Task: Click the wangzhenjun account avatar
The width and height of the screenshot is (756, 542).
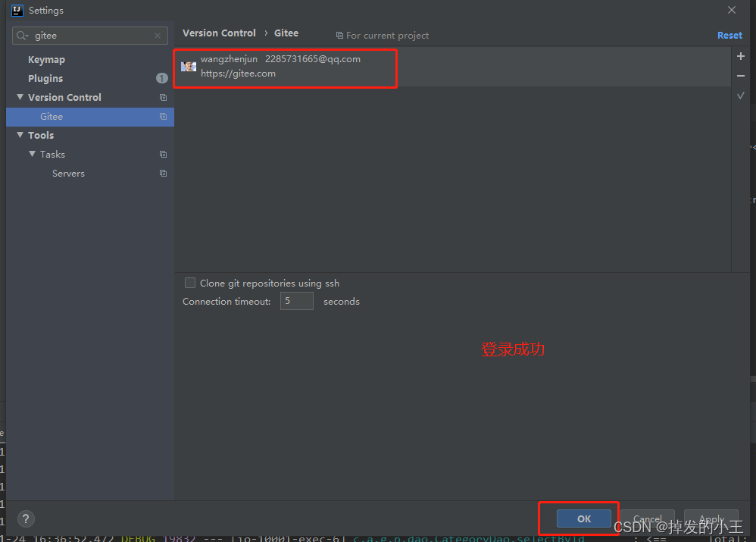Action: click(189, 66)
